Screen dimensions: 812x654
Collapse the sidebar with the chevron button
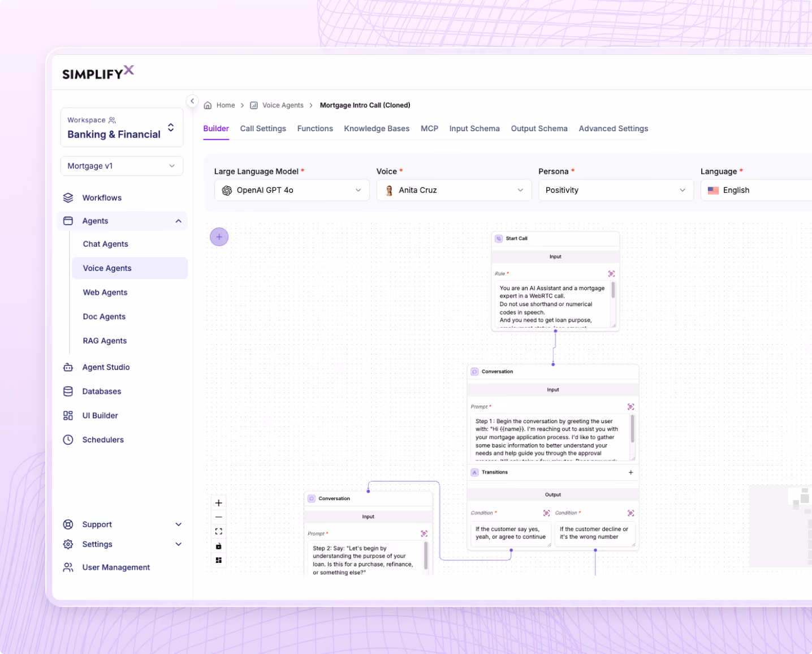pyautogui.click(x=192, y=101)
